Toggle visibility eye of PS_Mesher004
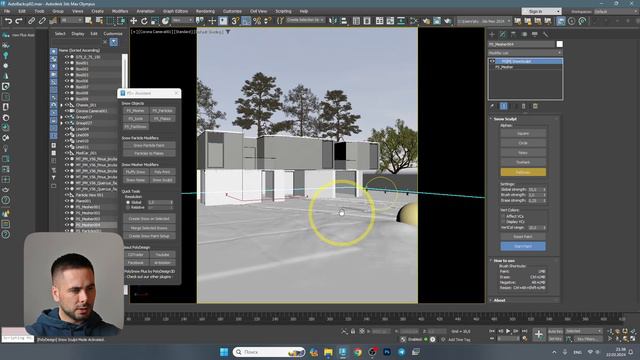Screen dimensions: 640x360 tap(67, 225)
